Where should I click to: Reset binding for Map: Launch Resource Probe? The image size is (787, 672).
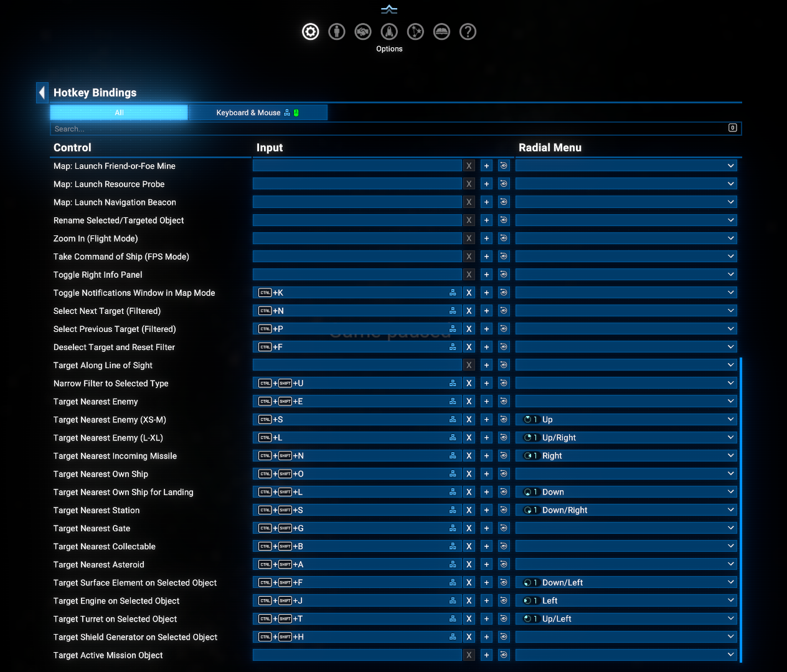click(x=504, y=184)
